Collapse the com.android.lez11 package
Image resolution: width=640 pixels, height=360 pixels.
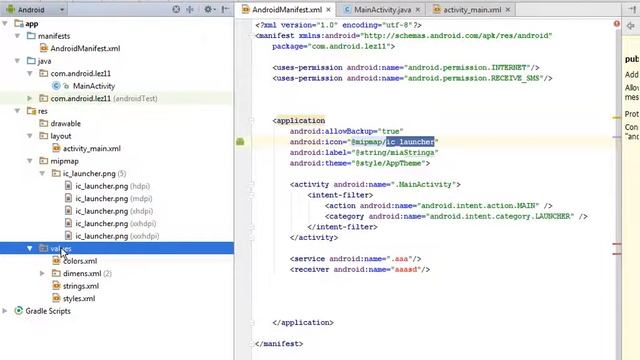(30, 73)
